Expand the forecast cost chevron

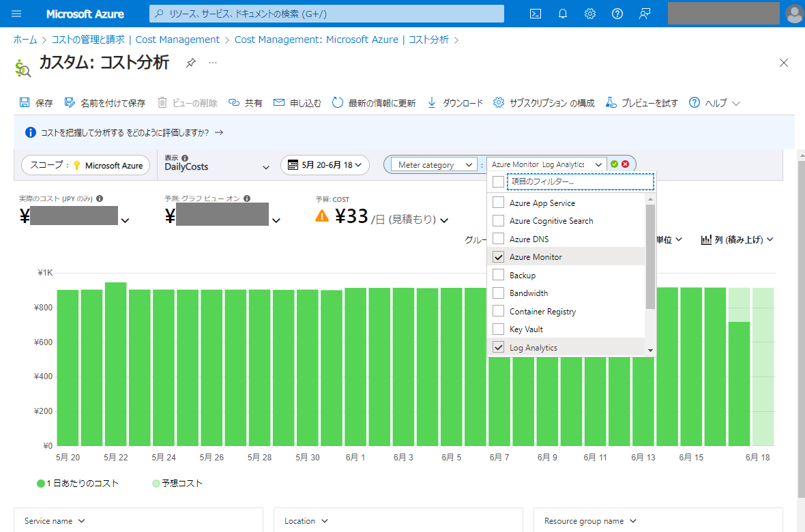[x=276, y=220]
